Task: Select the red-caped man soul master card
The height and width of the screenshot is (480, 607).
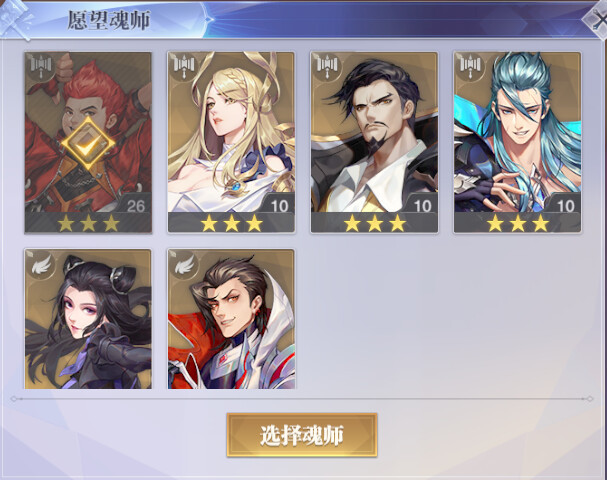Action: tap(231, 319)
